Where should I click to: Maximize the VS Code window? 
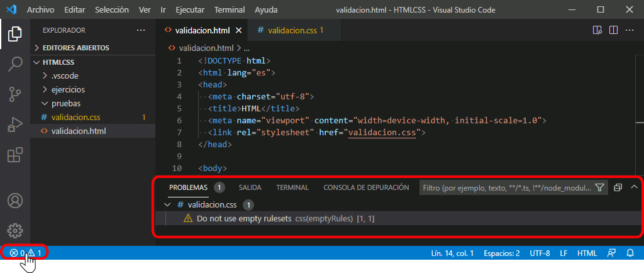point(601,9)
